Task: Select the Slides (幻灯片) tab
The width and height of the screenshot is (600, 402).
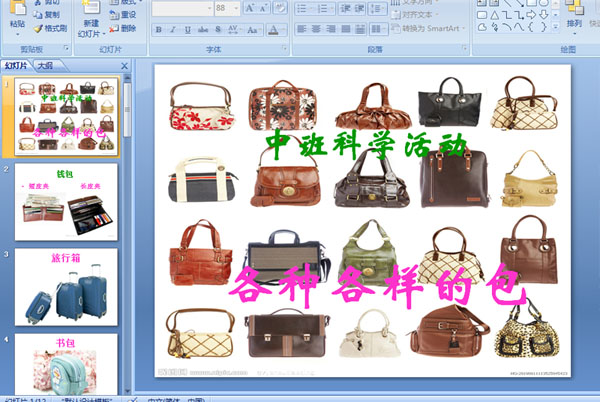Action: click(17, 65)
